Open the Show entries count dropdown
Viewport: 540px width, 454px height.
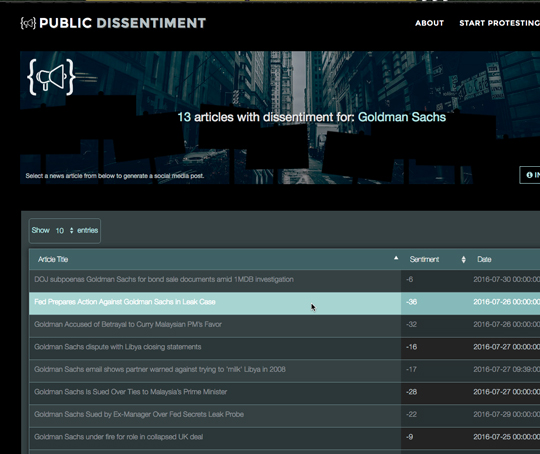pos(65,230)
